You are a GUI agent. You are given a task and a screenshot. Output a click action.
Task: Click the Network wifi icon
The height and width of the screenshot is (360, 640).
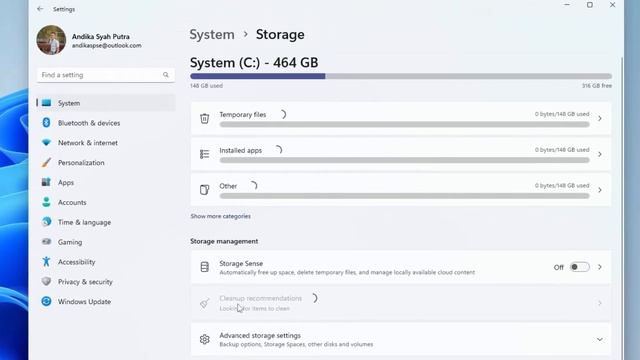tap(47, 142)
